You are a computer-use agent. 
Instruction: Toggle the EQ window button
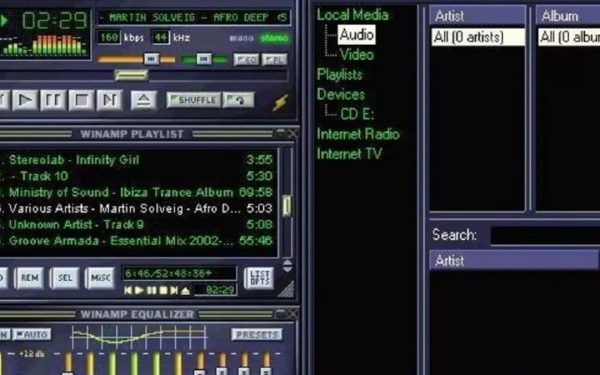[246, 59]
